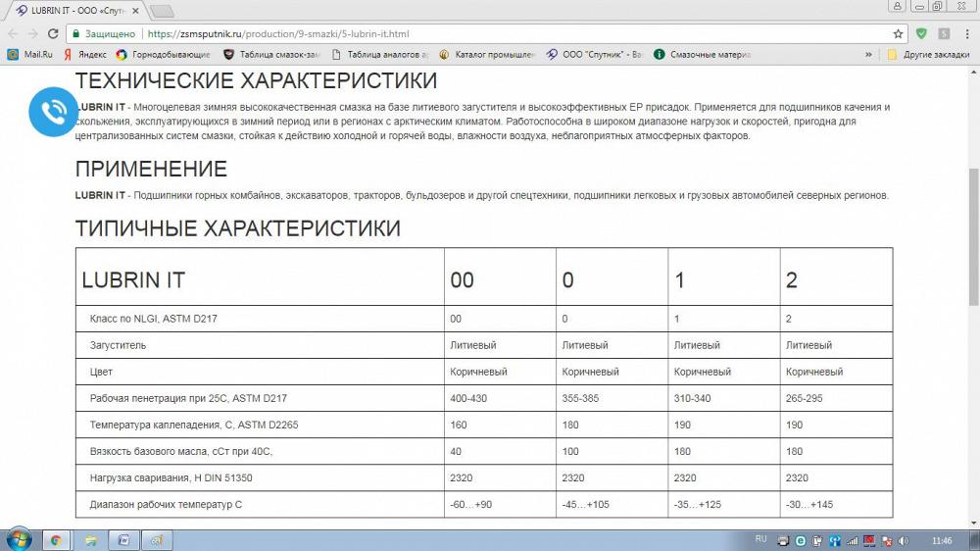
Task: Open the Windows Start menu
Action: [18, 539]
